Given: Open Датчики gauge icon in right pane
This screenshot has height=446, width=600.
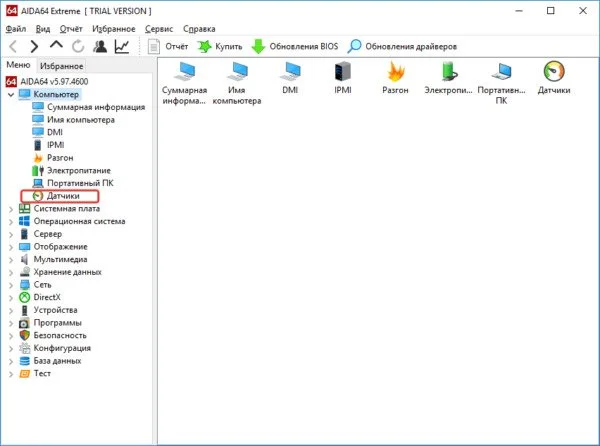Looking at the screenshot, I should tap(554, 78).
